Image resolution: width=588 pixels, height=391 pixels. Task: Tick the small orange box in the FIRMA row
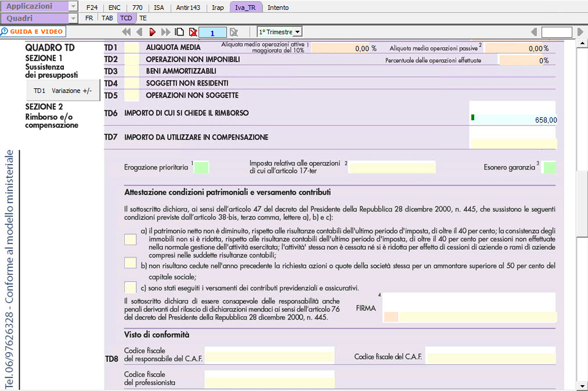pyautogui.click(x=391, y=317)
